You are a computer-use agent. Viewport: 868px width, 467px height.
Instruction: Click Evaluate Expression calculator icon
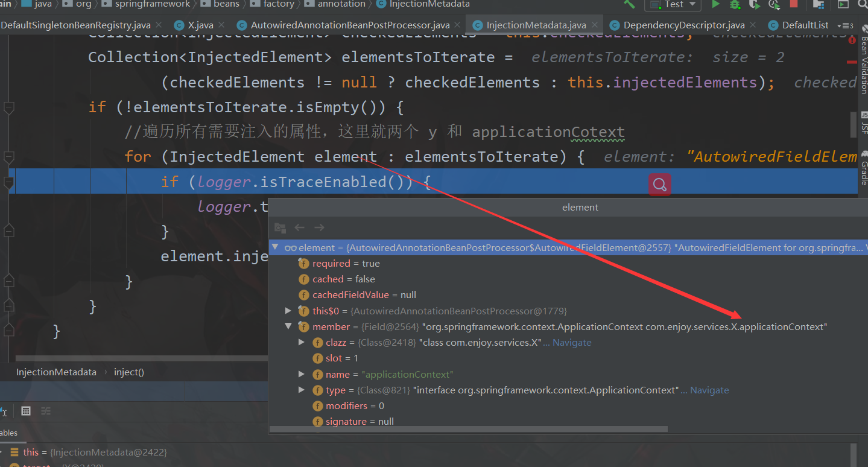(x=26, y=411)
